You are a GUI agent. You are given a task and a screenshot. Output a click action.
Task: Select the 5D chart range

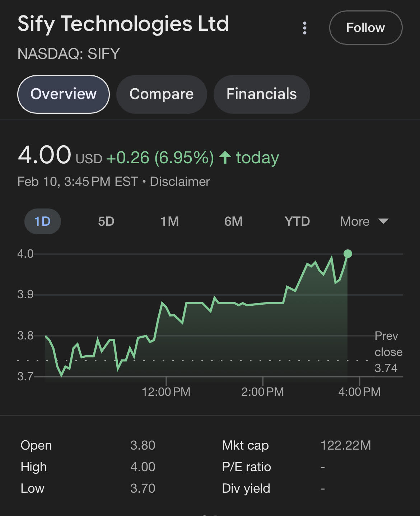106,221
